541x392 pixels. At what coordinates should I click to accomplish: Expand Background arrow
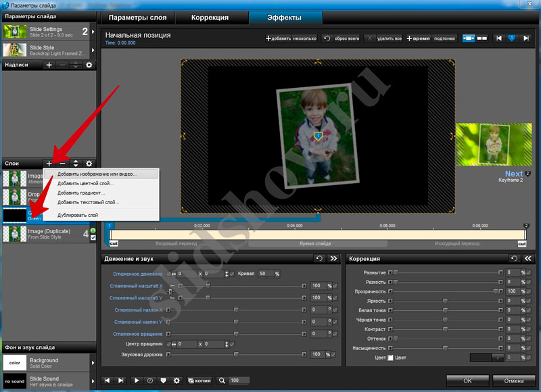click(x=93, y=363)
